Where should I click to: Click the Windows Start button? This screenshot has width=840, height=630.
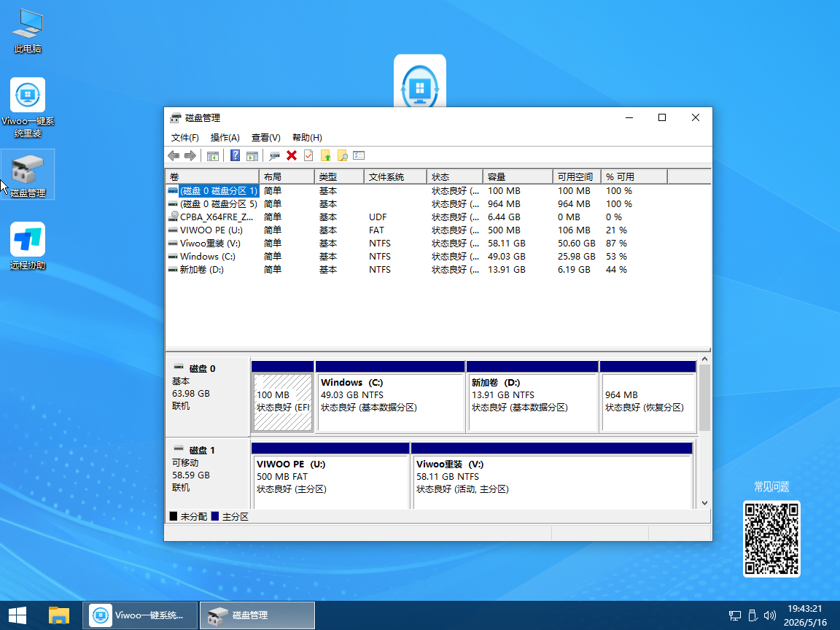pos(17,615)
